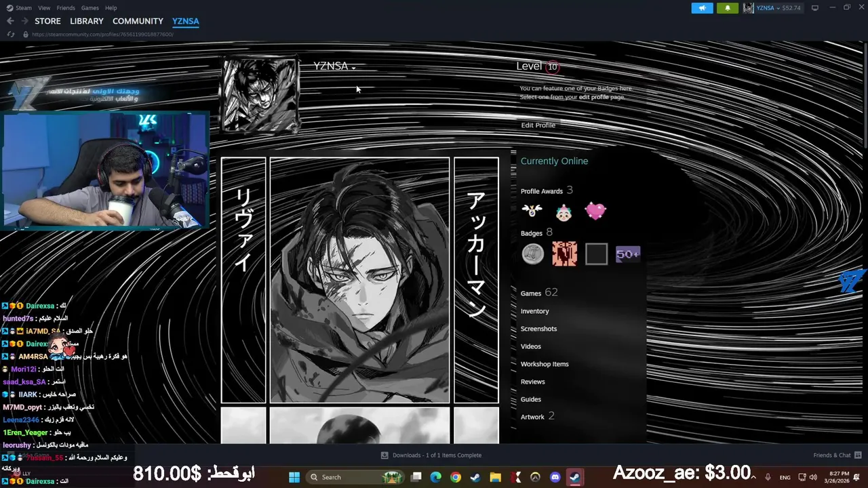
Task: Open the Artwork 2 link
Action: (538, 416)
